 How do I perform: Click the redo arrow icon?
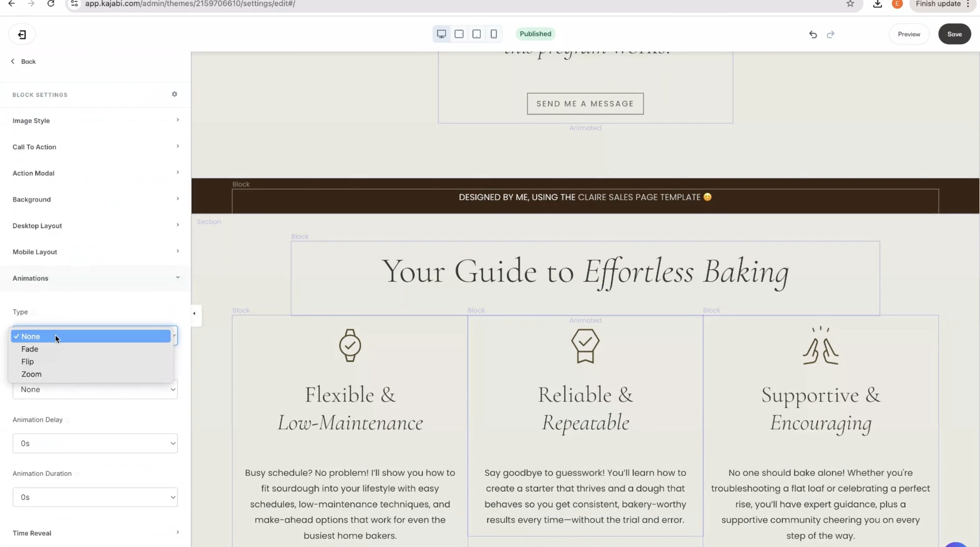[x=831, y=35]
